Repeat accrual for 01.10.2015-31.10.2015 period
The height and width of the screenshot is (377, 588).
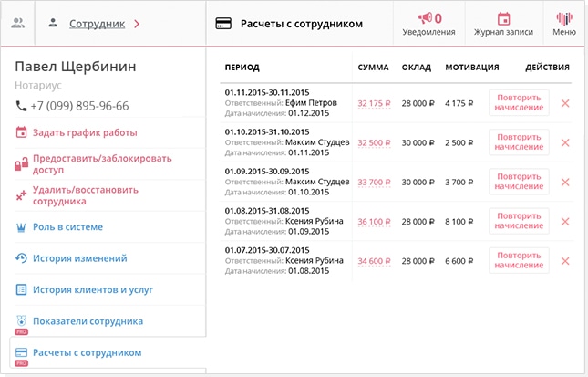(519, 142)
